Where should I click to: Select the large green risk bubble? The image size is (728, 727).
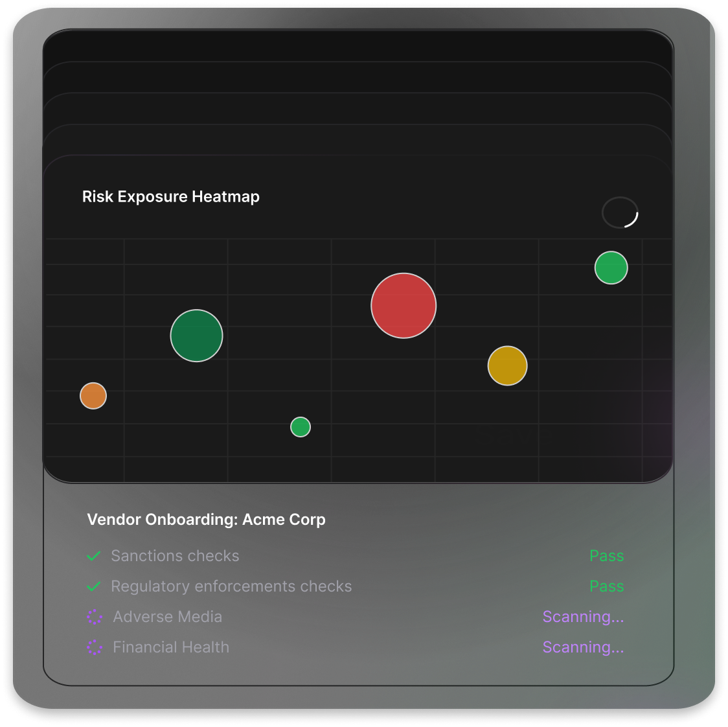tap(196, 336)
